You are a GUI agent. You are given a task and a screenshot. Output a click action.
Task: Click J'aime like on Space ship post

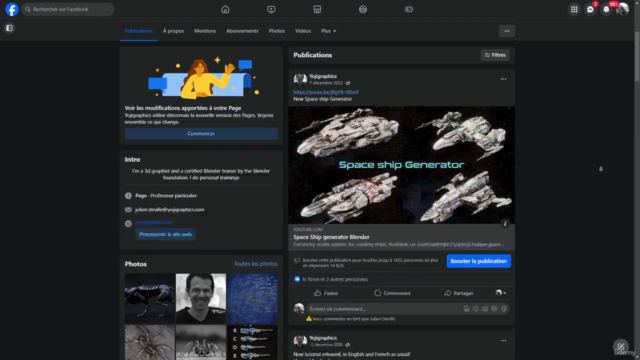click(x=326, y=293)
